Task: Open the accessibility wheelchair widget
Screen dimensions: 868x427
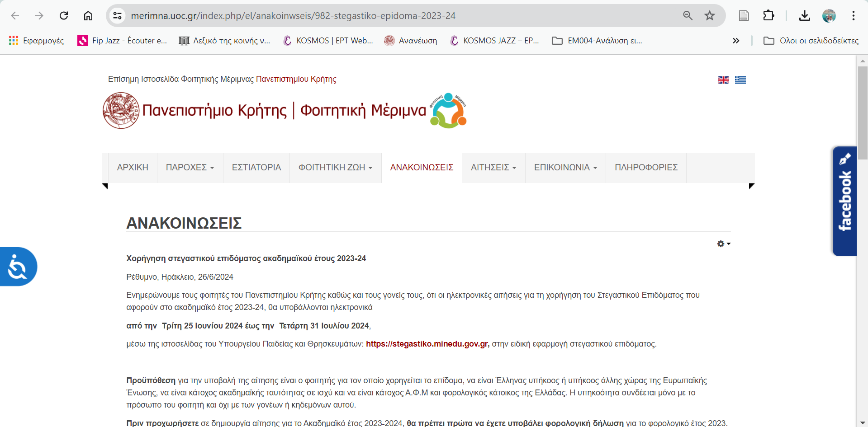Action: (x=18, y=267)
